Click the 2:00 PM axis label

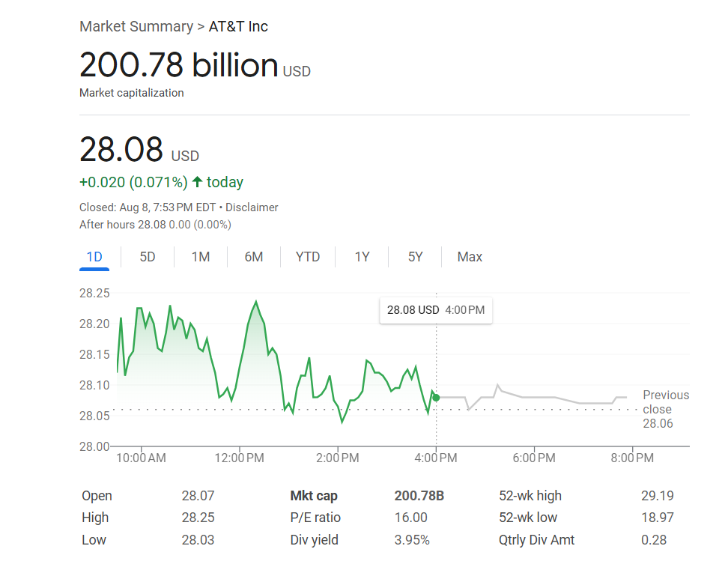pyautogui.click(x=338, y=458)
